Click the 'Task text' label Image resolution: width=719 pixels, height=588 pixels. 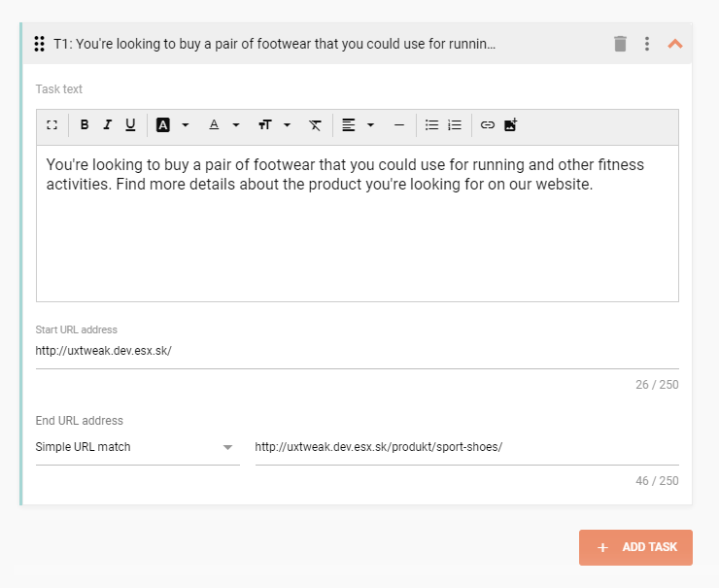[x=59, y=89]
